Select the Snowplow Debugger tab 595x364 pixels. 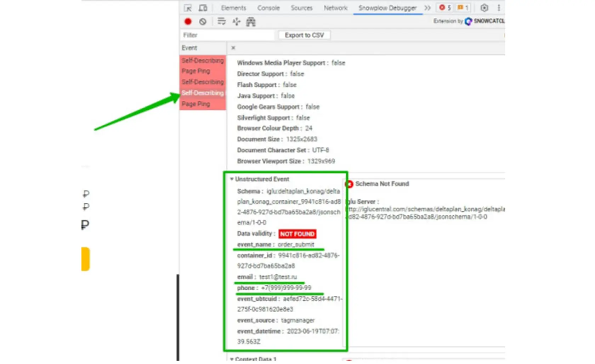387,8
